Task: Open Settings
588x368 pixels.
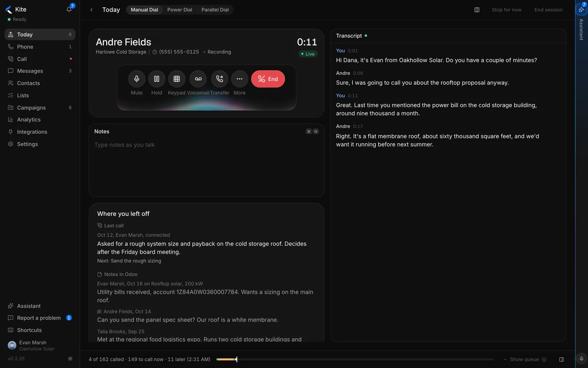Action: point(40,144)
